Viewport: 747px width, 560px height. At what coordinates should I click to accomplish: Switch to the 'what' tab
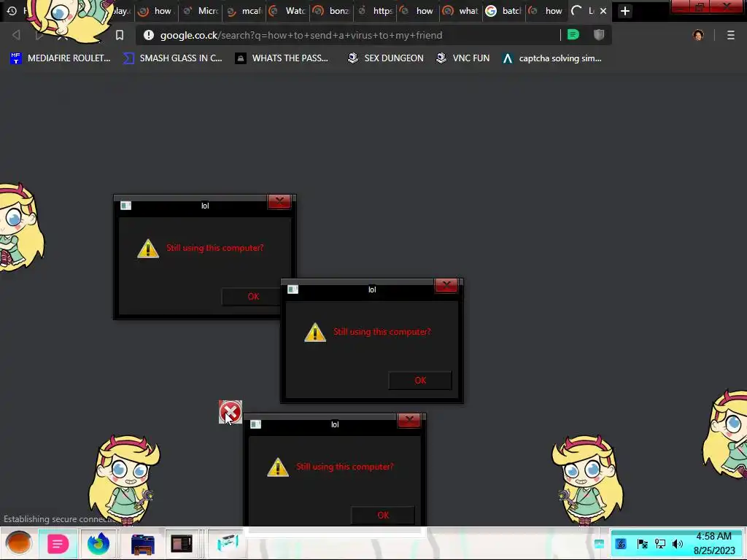click(461, 10)
